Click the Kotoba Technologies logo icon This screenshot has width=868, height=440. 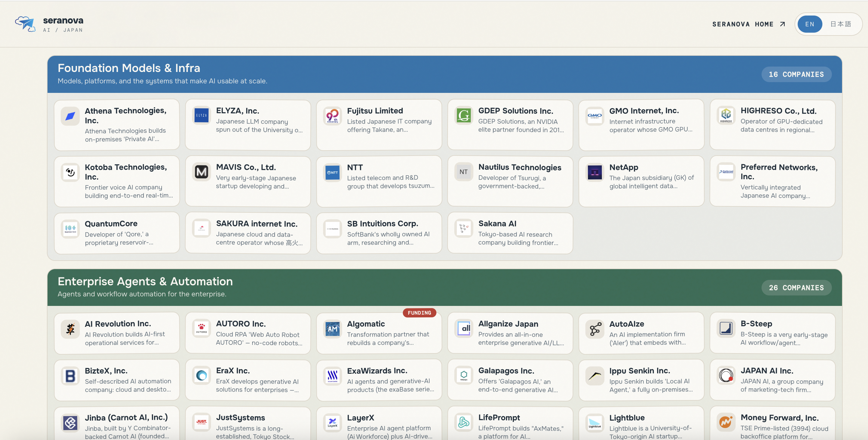pyautogui.click(x=70, y=172)
